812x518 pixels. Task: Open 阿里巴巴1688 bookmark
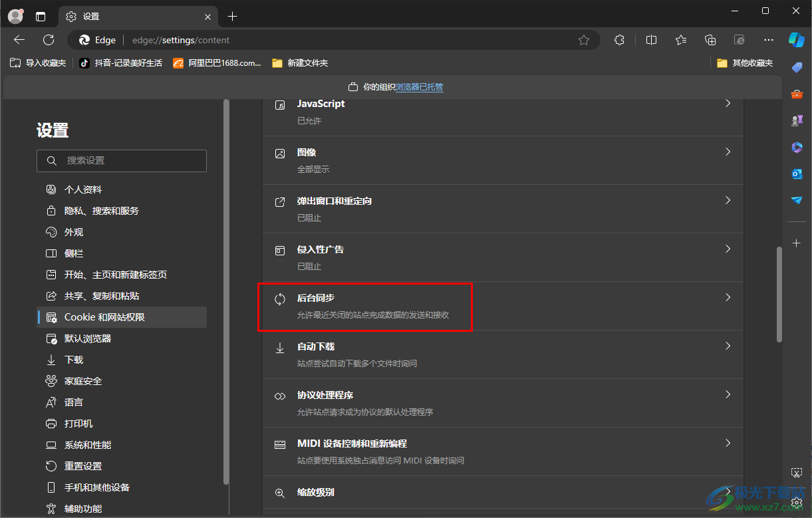click(x=217, y=63)
